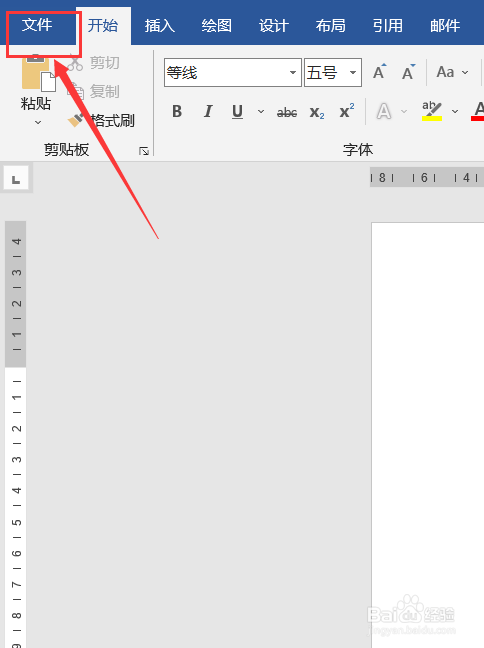Increase font size with grow icon

pyautogui.click(x=379, y=72)
